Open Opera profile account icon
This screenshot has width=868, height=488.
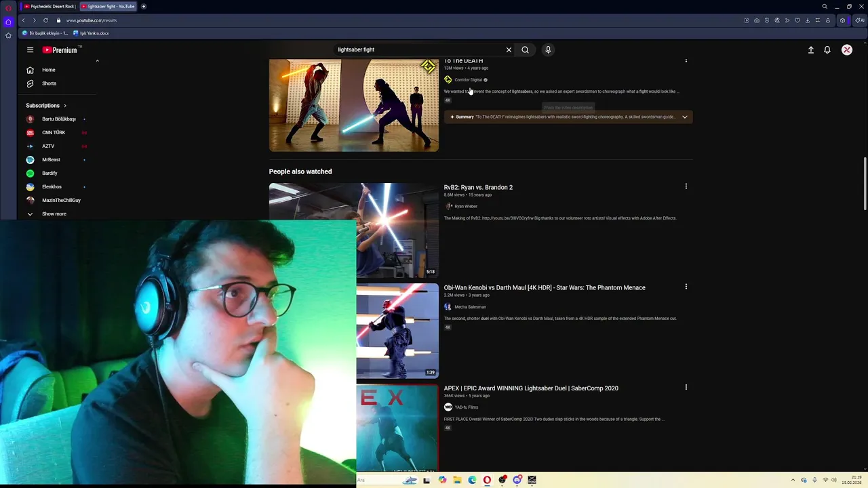(828, 20)
